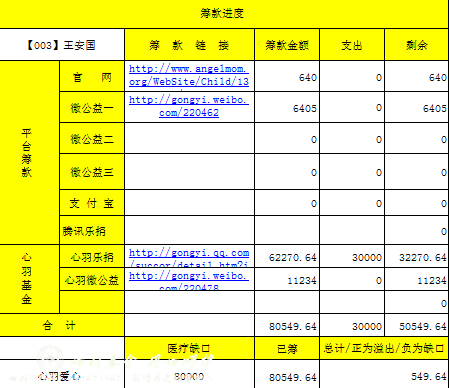Viewport: 449px width, 388px height.
Task: Select 80549.64 under 已筹
Action: click(287, 374)
